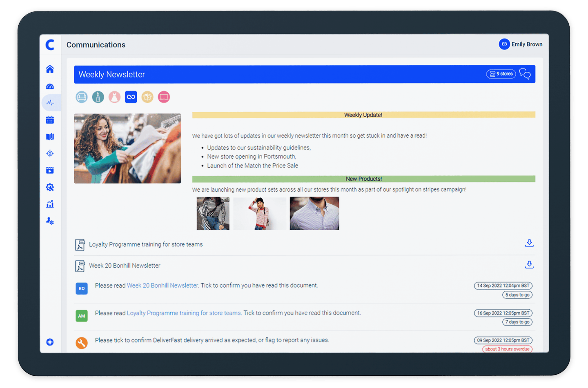The height and width of the screenshot is (388, 588).
Task: Click the RO task avatar
Action: click(82, 288)
